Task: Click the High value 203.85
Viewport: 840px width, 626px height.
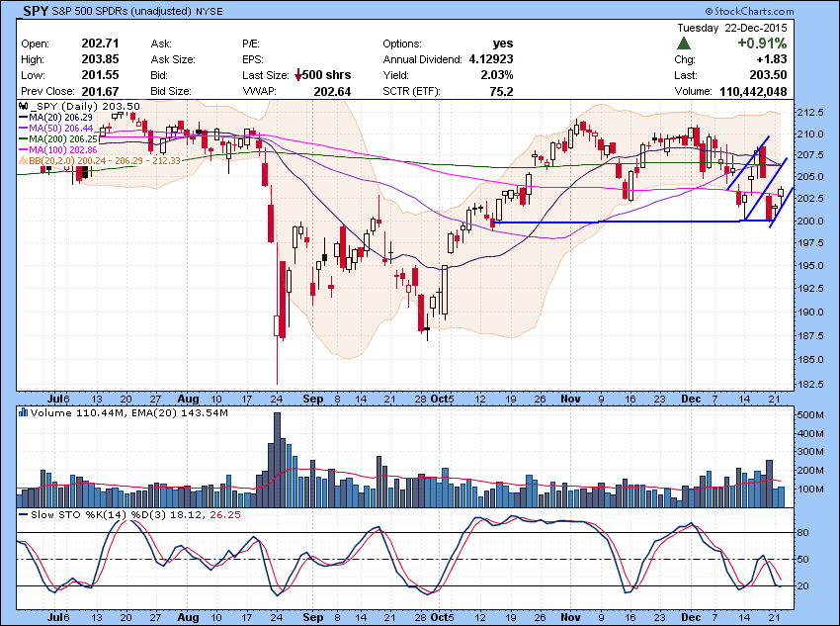Action: click(x=100, y=59)
